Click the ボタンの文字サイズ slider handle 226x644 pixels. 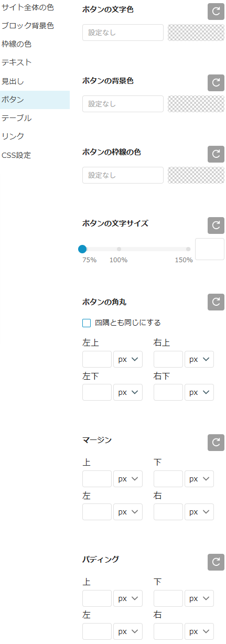tap(82, 249)
